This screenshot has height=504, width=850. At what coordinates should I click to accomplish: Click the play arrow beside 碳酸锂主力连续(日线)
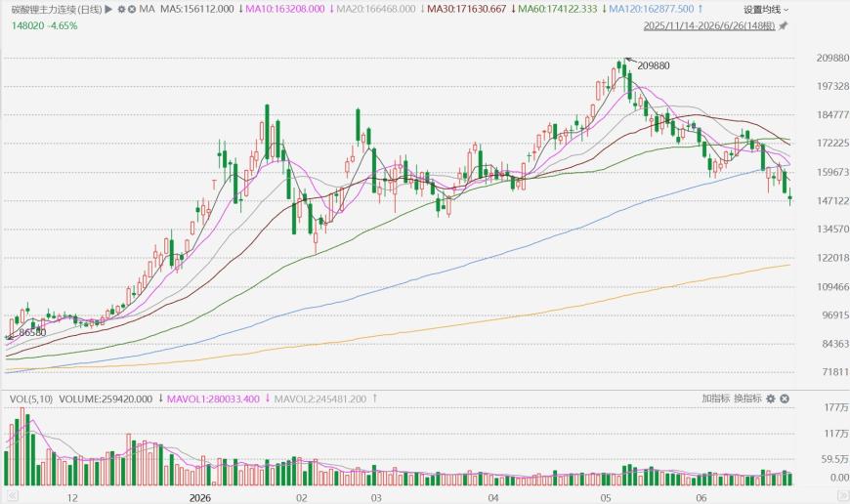point(109,9)
